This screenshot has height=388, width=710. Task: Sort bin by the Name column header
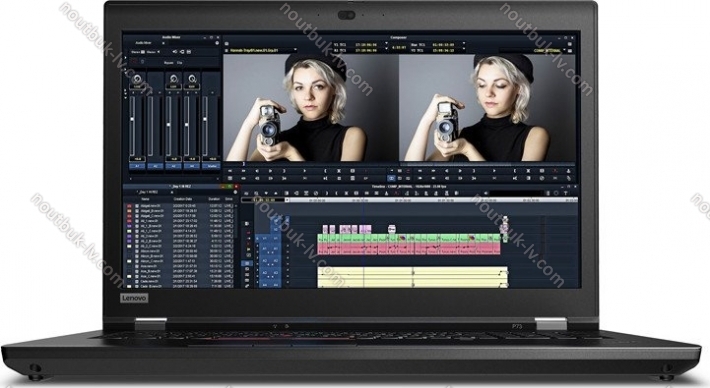click(x=145, y=199)
